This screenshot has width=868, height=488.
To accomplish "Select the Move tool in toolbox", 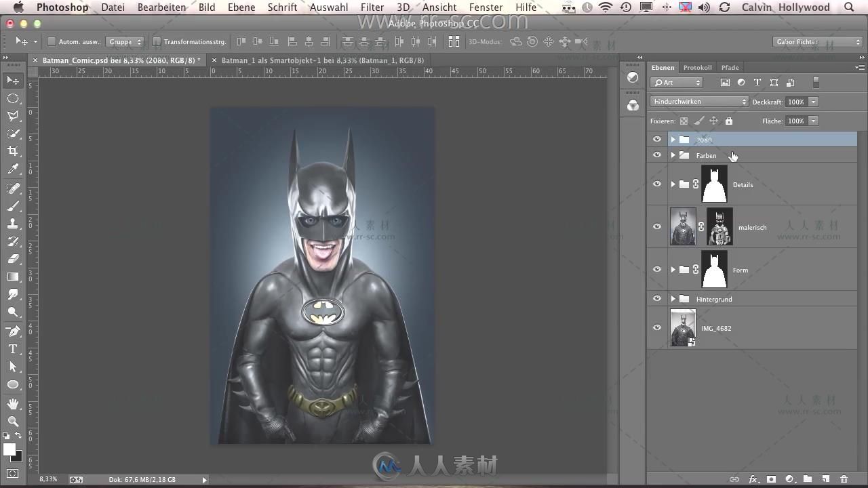I will coord(13,81).
